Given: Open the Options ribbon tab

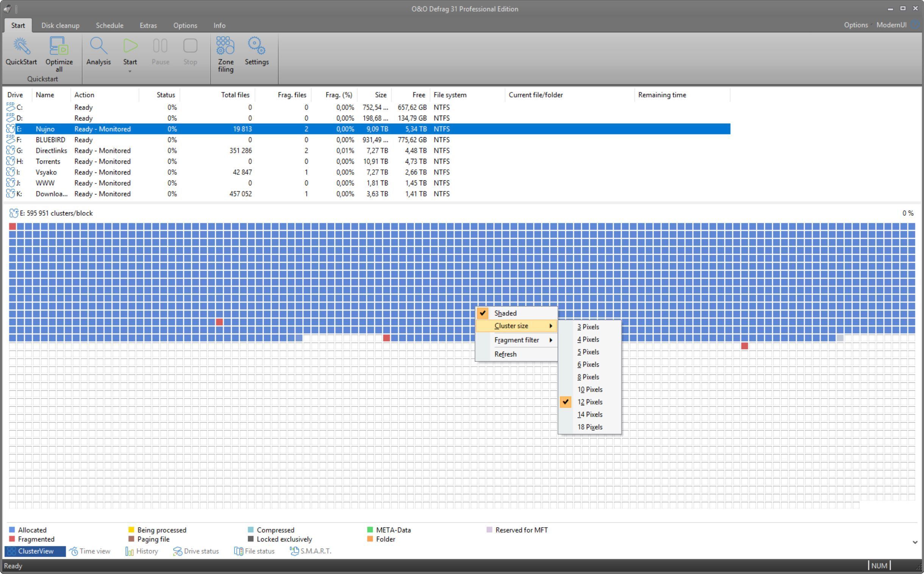Looking at the screenshot, I should tap(185, 25).
